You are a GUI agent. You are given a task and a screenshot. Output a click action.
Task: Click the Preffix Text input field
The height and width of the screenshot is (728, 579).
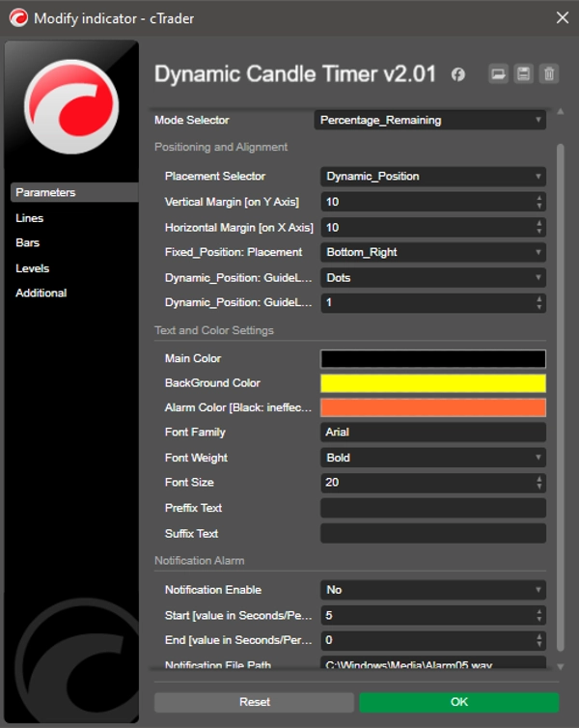433,508
